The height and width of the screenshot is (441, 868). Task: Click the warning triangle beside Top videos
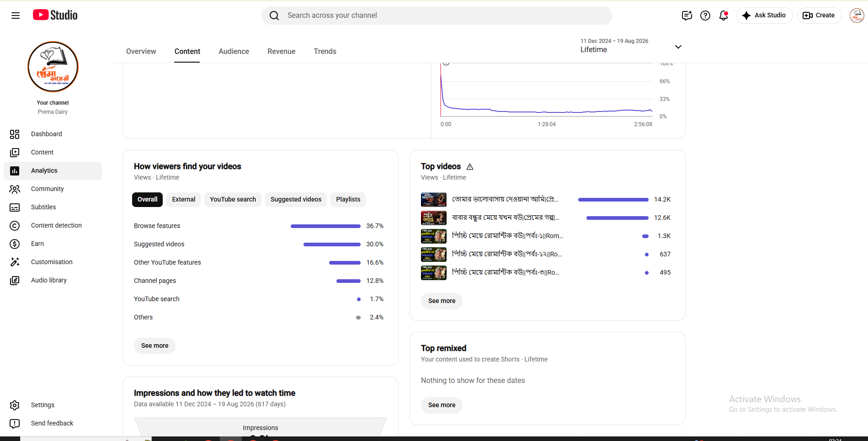(x=470, y=167)
